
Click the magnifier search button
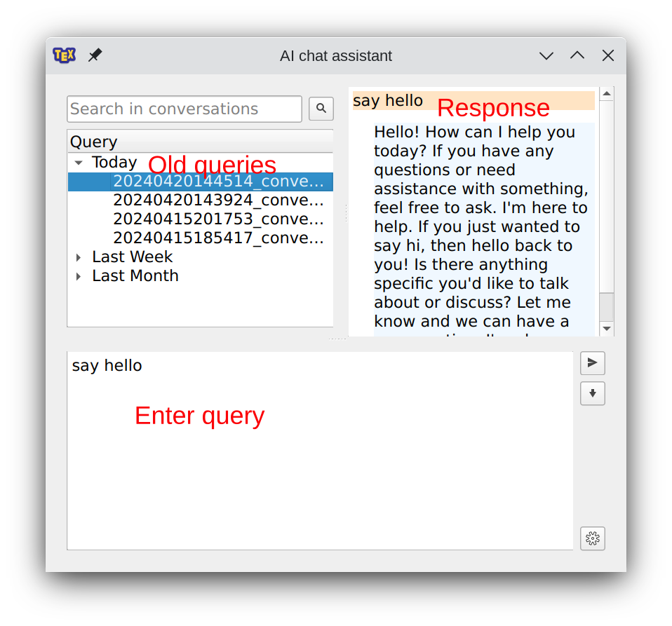pyautogui.click(x=321, y=109)
